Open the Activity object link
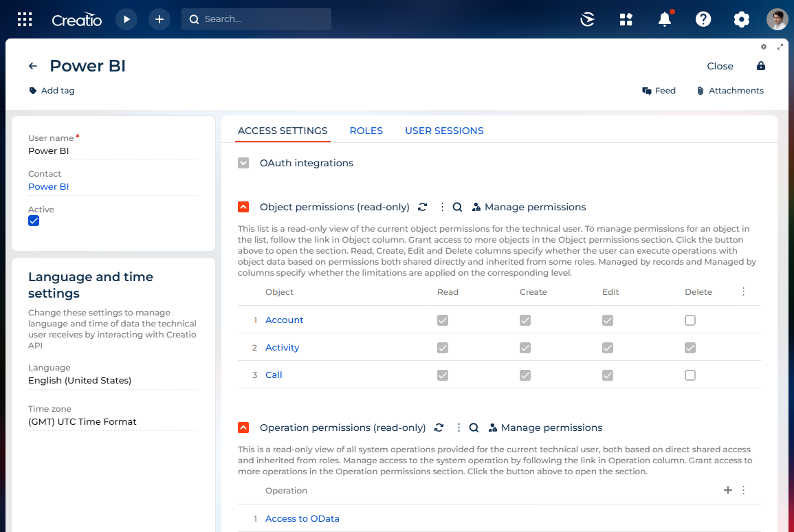 (x=282, y=347)
